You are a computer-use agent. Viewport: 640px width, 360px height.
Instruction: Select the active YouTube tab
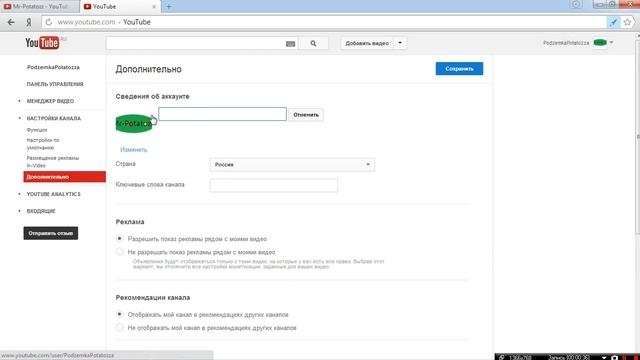click(x=120, y=7)
